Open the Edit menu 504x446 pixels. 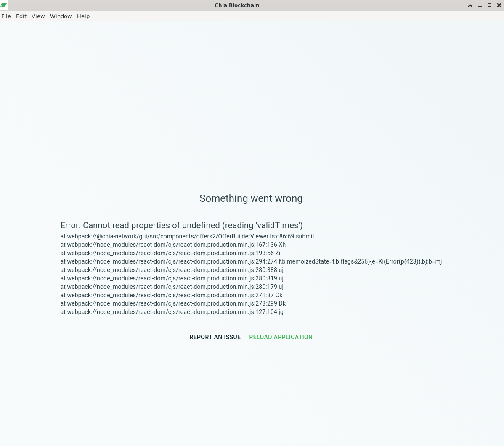(x=21, y=16)
